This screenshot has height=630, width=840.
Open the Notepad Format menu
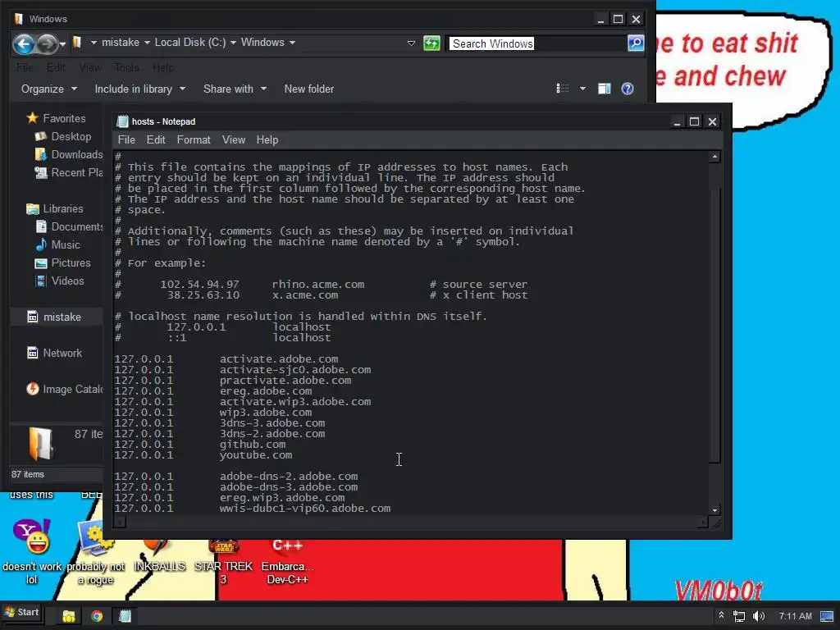[x=194, y=139]
